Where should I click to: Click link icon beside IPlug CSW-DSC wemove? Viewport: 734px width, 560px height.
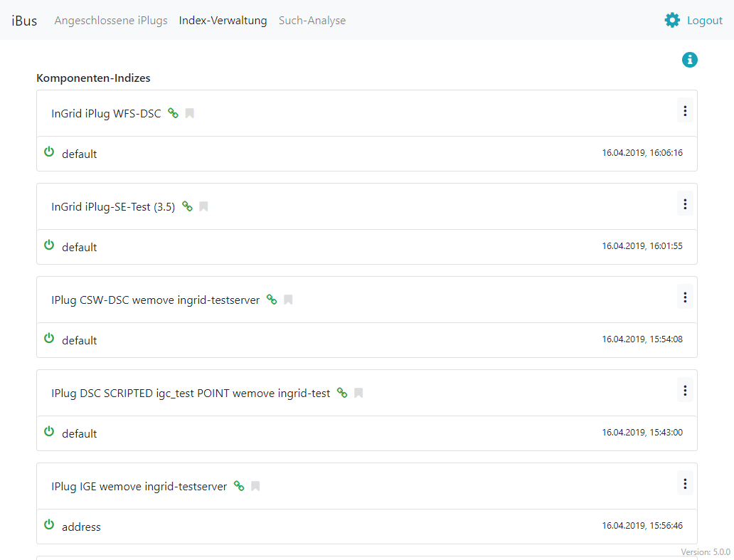click(x=272, y=300)
